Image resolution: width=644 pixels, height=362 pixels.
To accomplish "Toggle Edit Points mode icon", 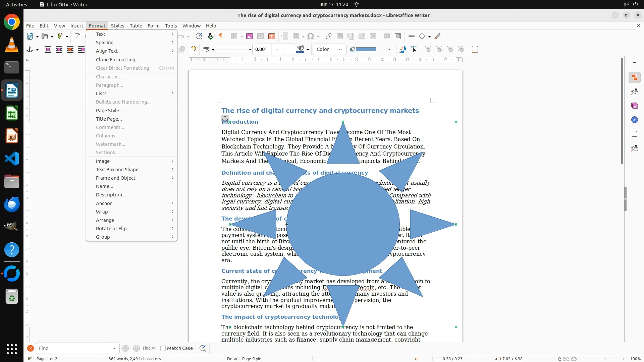I will click(414, 49).
